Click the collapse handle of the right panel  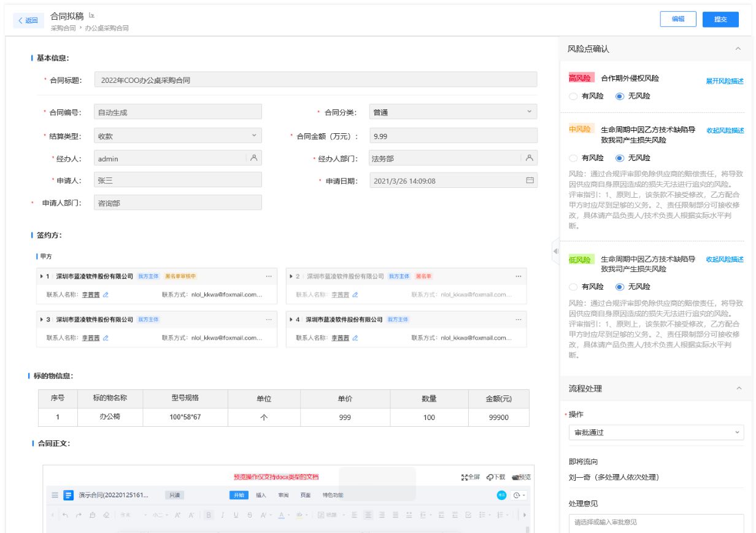(x=555, y=251)
